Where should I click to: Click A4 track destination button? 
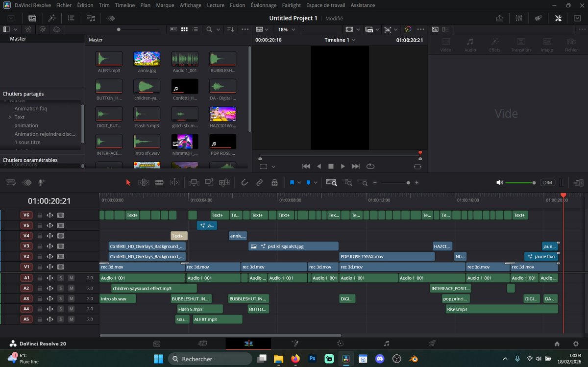26,309
